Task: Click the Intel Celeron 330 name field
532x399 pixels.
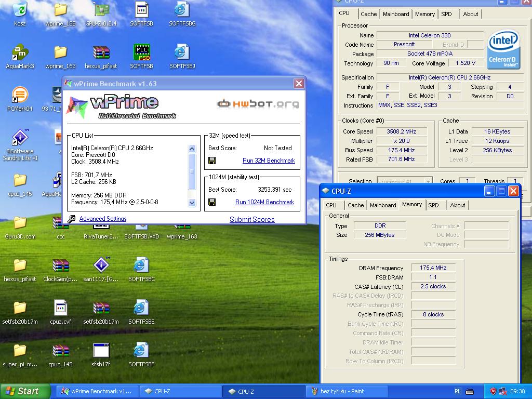Action: point(430,35)
